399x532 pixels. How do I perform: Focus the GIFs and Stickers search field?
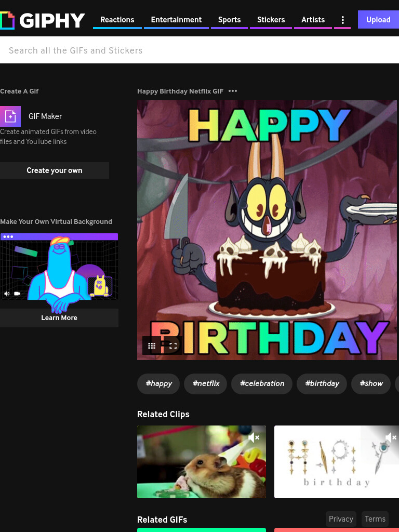click(x=199, y=50)
